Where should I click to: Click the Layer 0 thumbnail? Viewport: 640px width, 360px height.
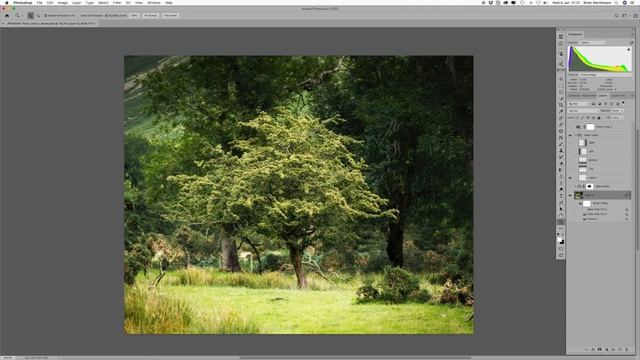[578, 195]
